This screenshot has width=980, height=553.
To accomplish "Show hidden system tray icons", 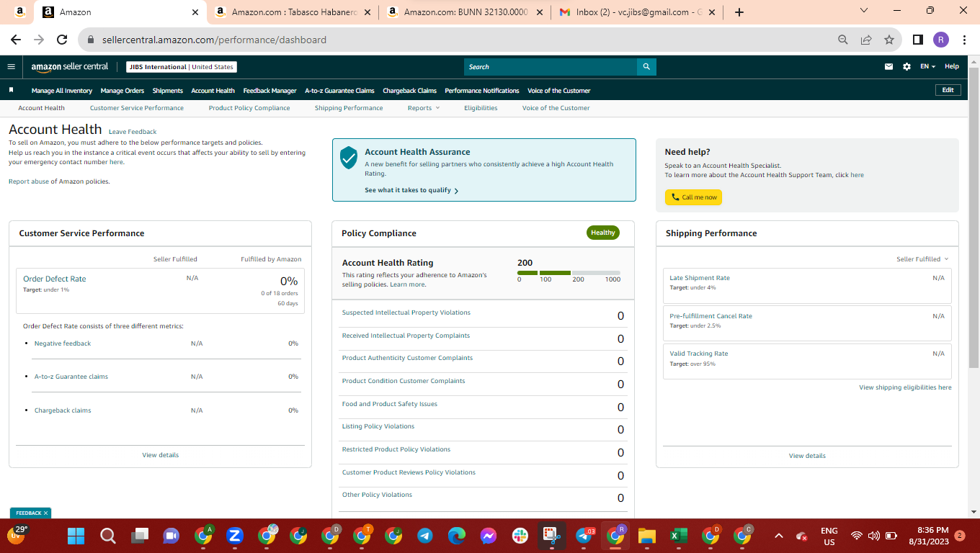I will [x=778, y=536].
